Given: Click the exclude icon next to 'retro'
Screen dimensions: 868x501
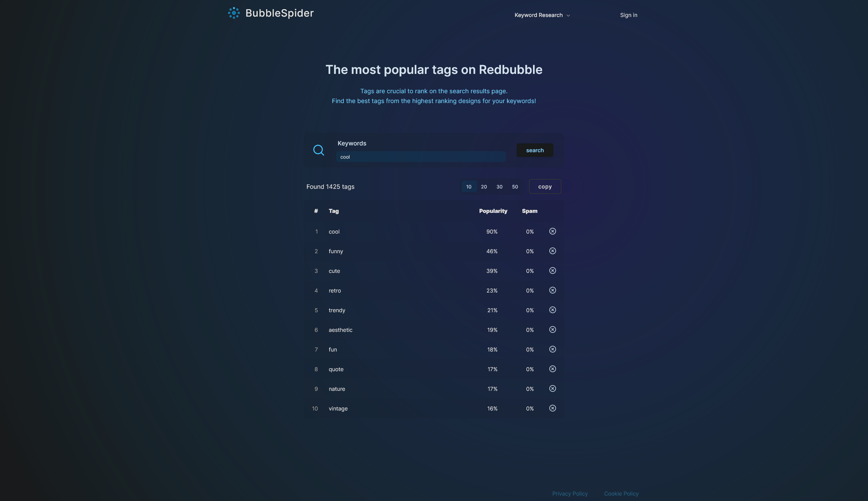Looking at the screenshot, I should click(552, 290).
